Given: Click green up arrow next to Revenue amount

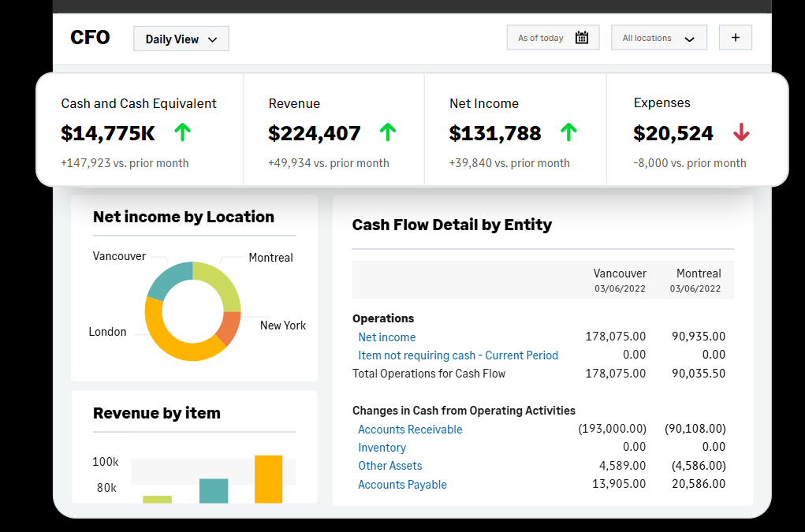Looking at the screenshot, I should pyautogui.click(x=387, y=132).
